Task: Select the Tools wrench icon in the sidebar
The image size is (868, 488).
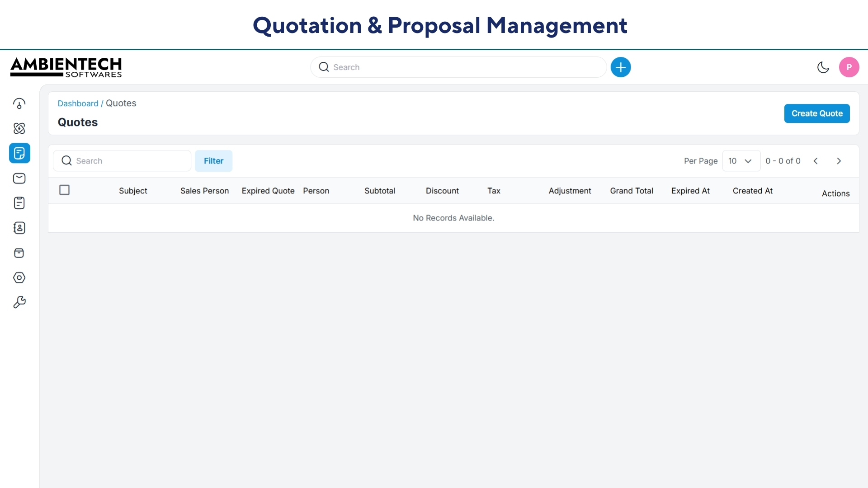Action: [19, 302]
